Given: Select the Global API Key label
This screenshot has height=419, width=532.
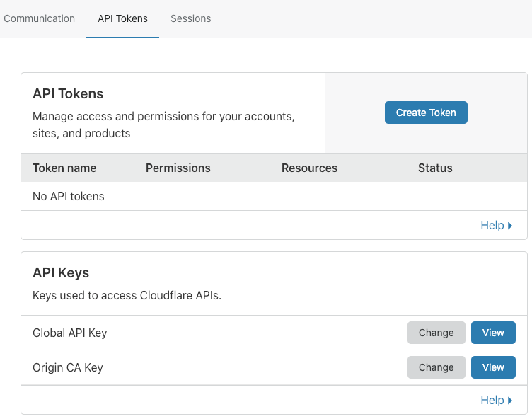Looking at the screenshot, I should (x=70, y=333).
